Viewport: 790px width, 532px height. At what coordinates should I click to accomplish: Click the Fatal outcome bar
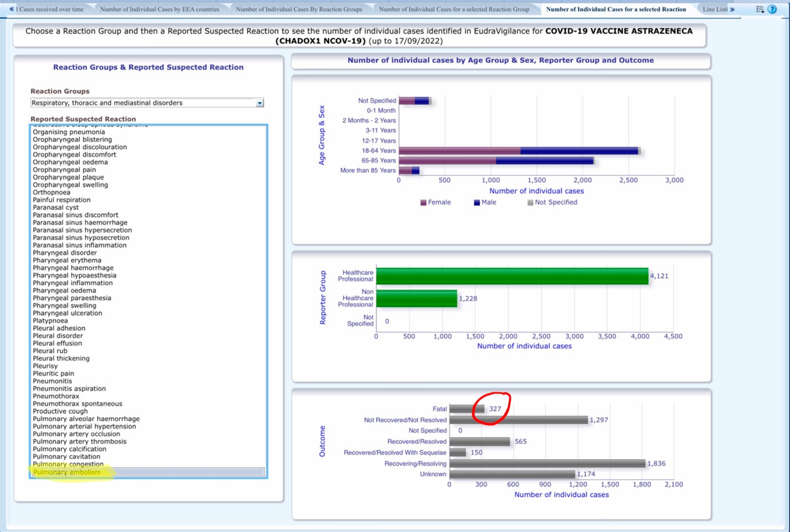pos(467,409)
